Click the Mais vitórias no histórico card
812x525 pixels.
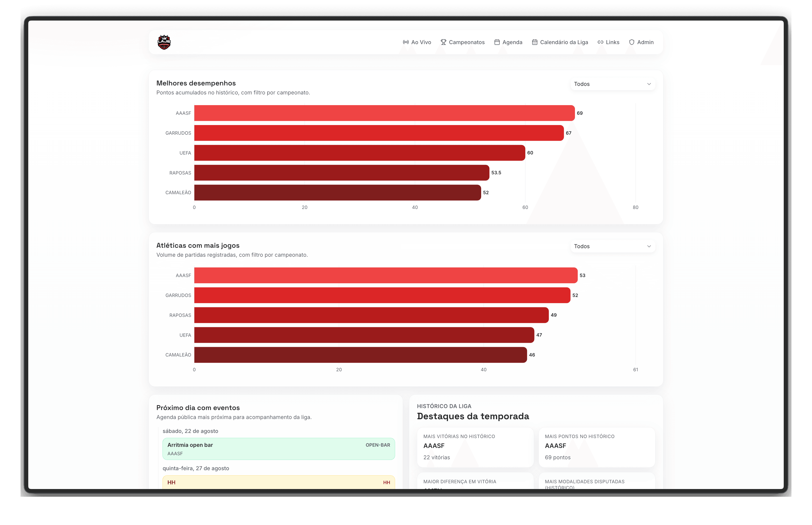tap(475, 447)
